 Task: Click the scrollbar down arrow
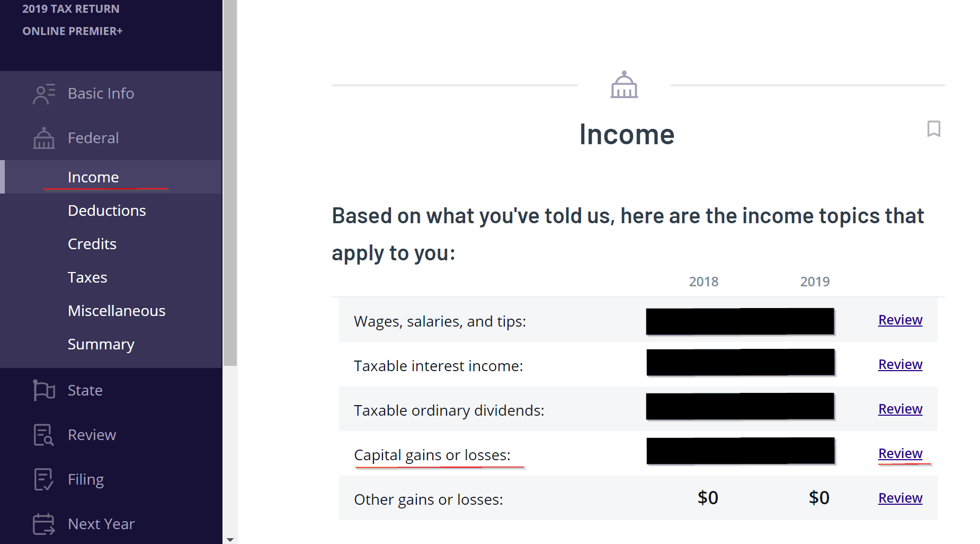coord(230,538)
